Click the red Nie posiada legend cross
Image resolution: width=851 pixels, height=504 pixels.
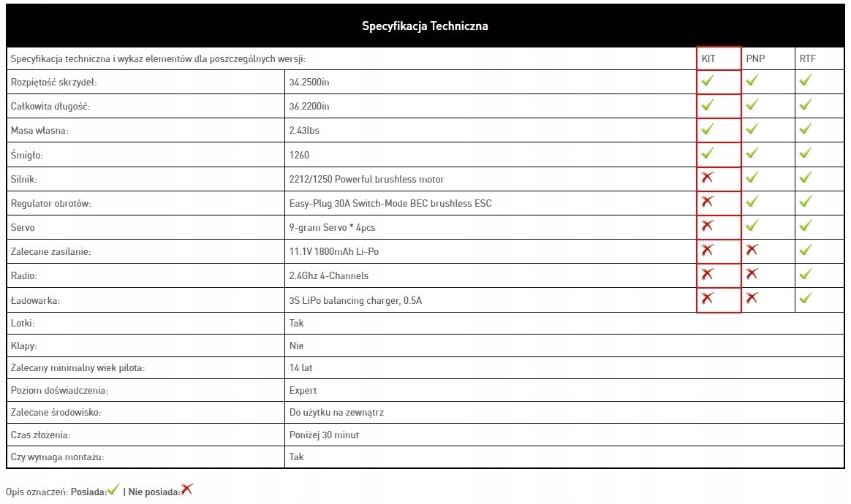click(187, 490)
